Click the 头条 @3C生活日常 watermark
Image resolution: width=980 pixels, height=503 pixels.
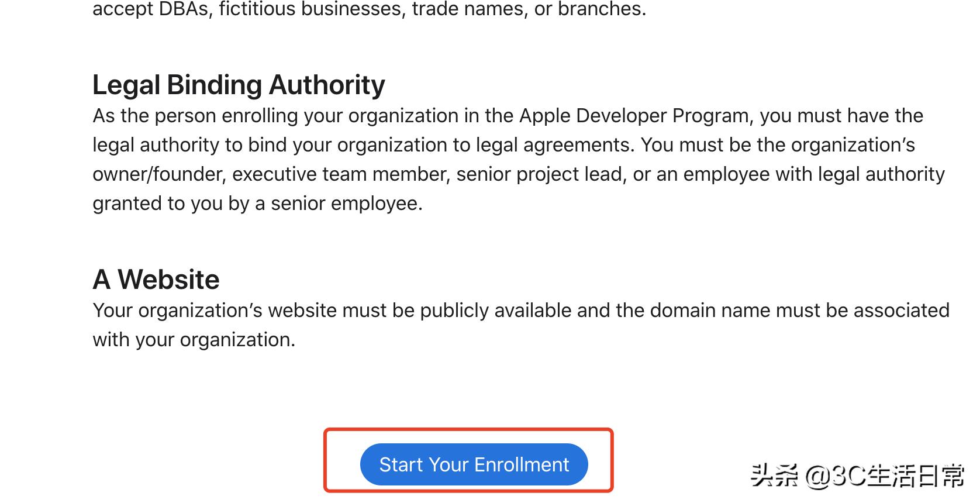click(x=857, y=476)
